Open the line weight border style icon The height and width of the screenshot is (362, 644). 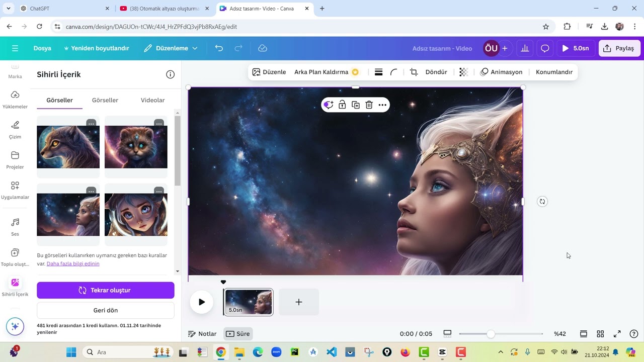click(x=379, y=72)
